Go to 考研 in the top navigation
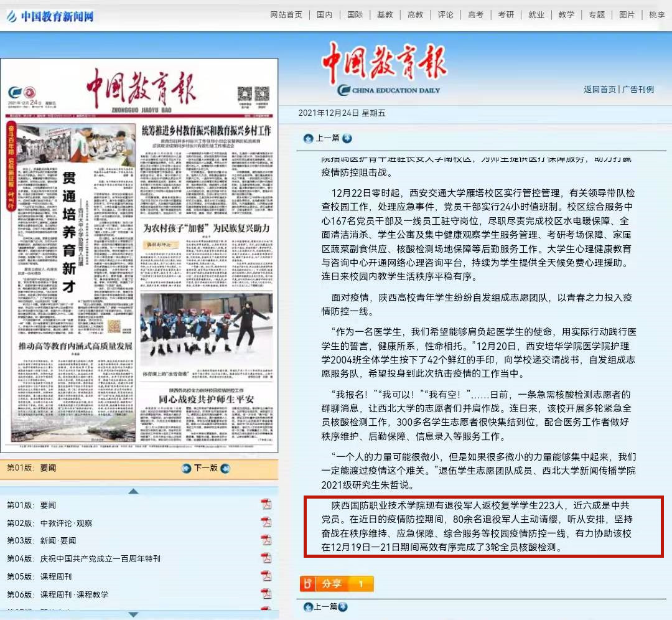 coord(506,15)
